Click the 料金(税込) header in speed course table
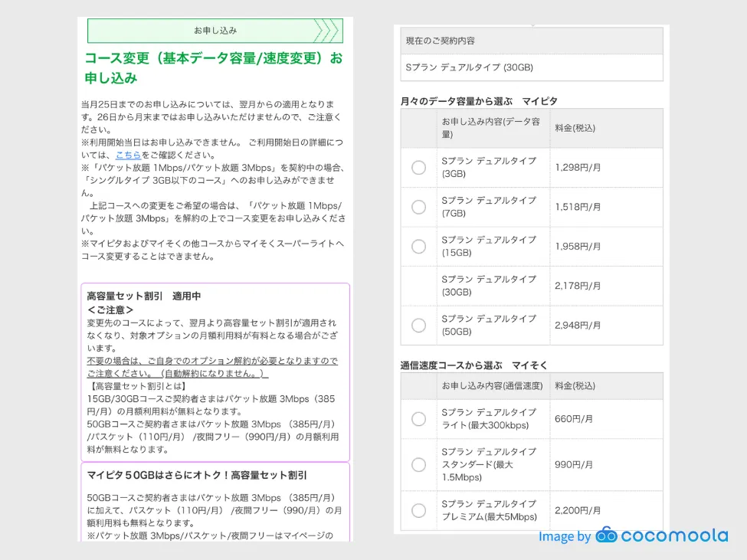Viewport: 747px width, 560px height. (x=606, y=385)
